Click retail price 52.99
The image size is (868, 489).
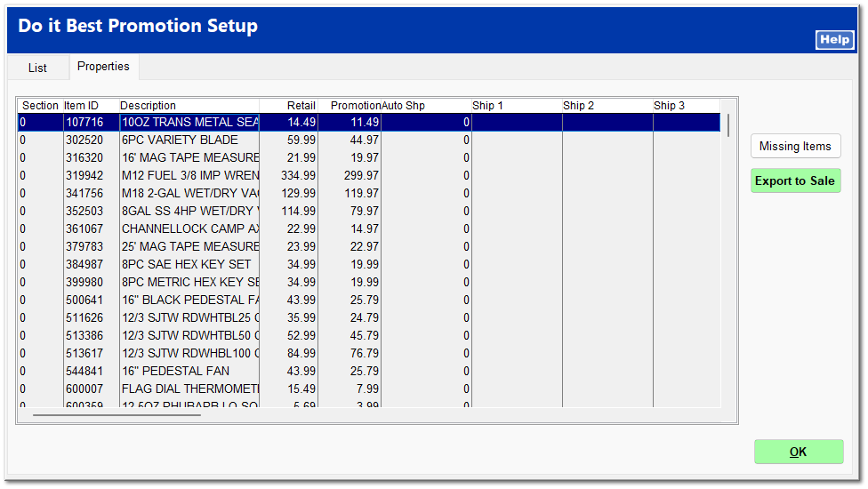click(x=301, y=335)
